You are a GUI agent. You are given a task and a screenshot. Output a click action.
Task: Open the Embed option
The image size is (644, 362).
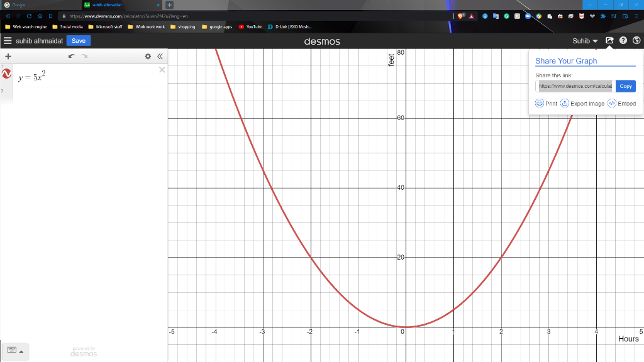click(621, 103)
